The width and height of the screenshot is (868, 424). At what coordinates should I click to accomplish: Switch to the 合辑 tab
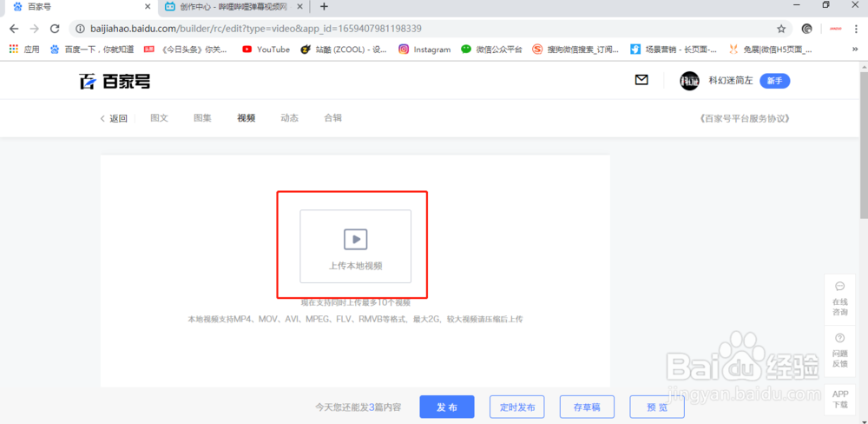point(332,118)
